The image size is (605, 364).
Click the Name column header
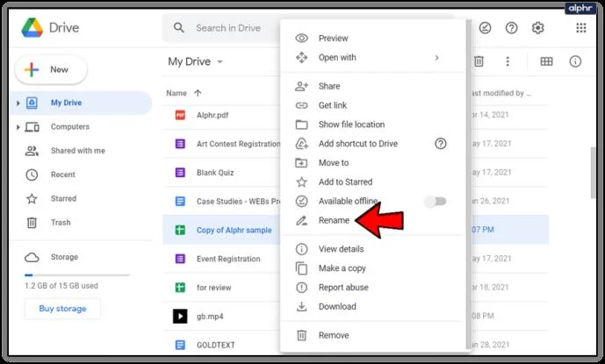pos(176,93)
